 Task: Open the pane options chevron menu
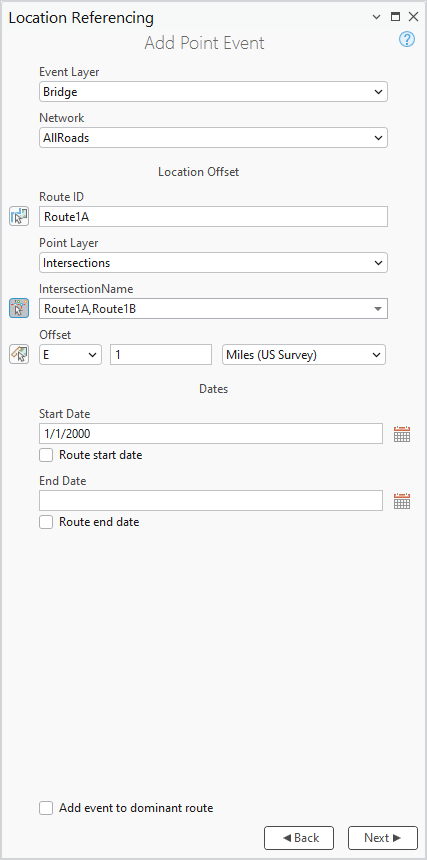(x=377, y=17)
